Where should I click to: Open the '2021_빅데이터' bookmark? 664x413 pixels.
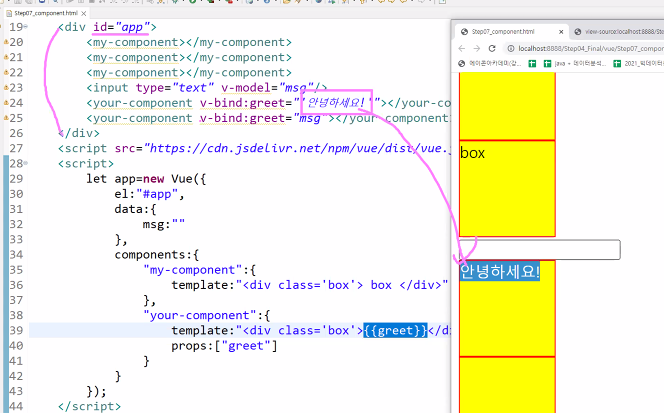[x=639, y=64]
